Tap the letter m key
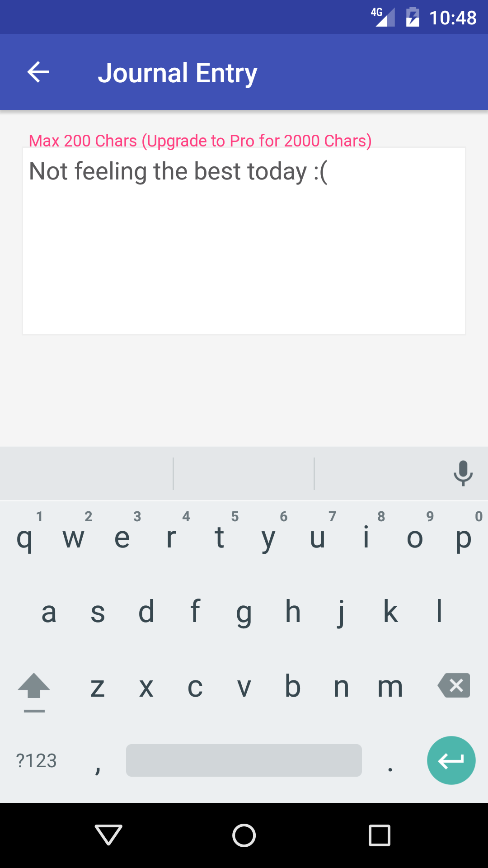Image resolution: width=488 pixels, height=868 pixels. (390, 686)
